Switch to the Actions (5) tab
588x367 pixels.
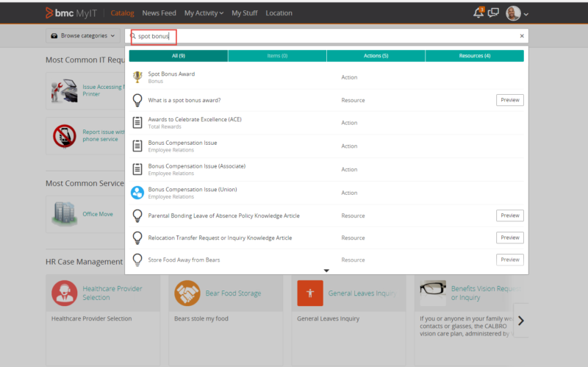coord(376,56)
